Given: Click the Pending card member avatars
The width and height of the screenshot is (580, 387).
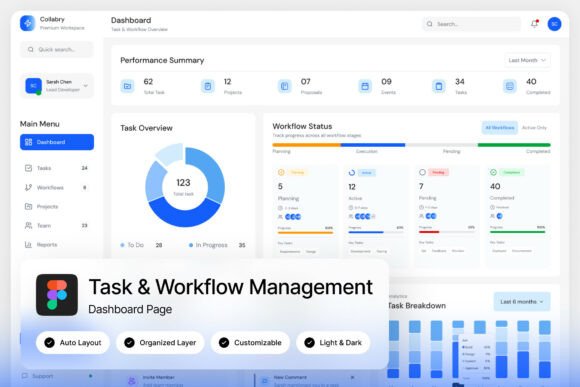Looking at the screenshot, I should (x=431, y=216).
